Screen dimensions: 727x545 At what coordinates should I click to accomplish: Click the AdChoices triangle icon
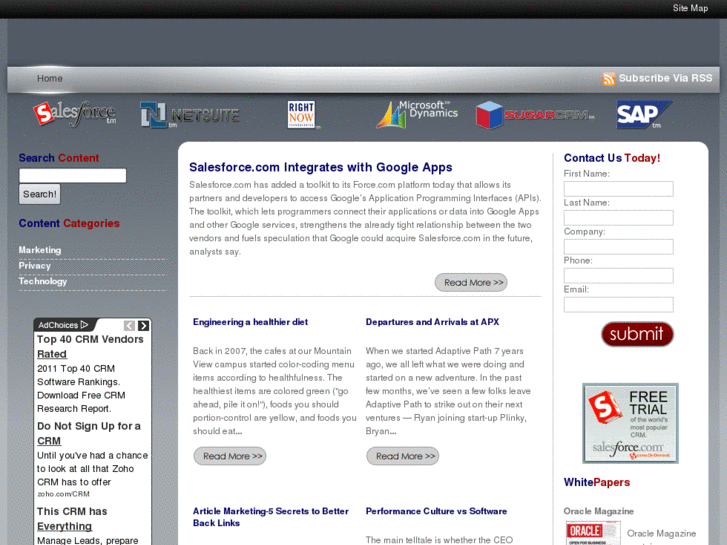click(84, 325)
